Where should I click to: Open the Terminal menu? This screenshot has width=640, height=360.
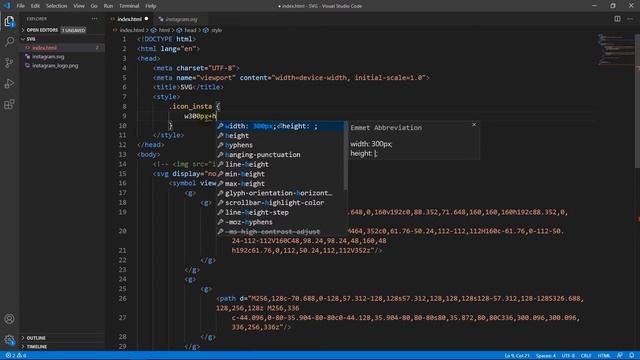[129, 6]
